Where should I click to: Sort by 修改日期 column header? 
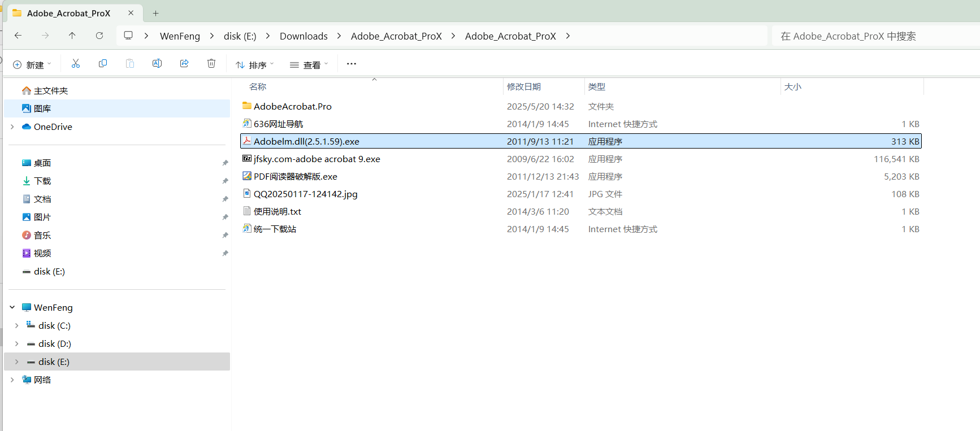coord(524,86)
